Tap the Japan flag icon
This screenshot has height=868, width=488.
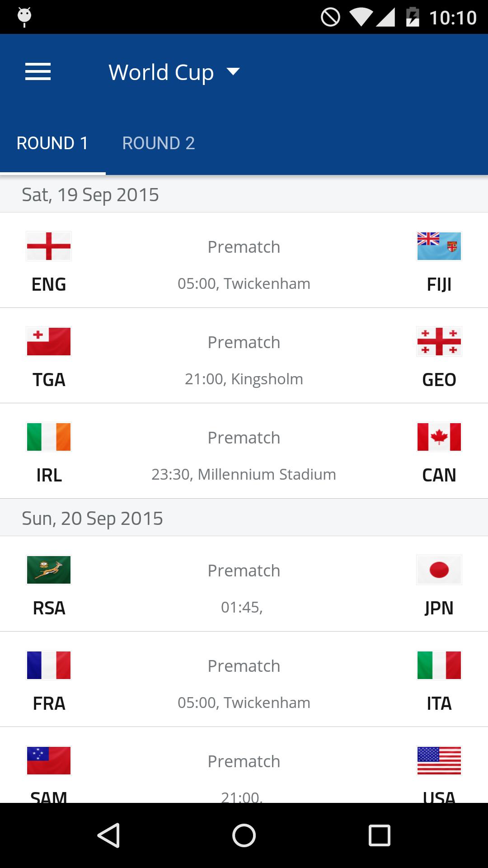[x=439, y=570]
